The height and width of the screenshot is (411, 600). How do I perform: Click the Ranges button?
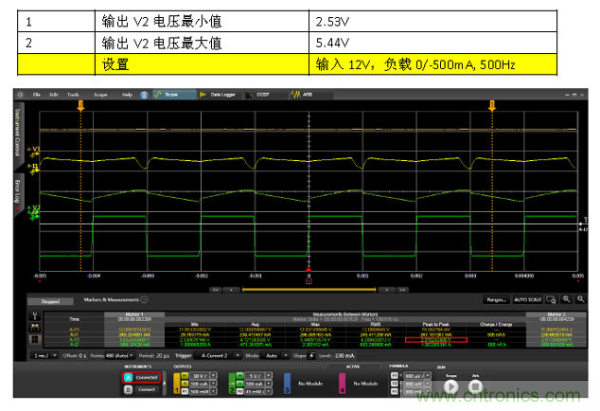click(498, 298)
